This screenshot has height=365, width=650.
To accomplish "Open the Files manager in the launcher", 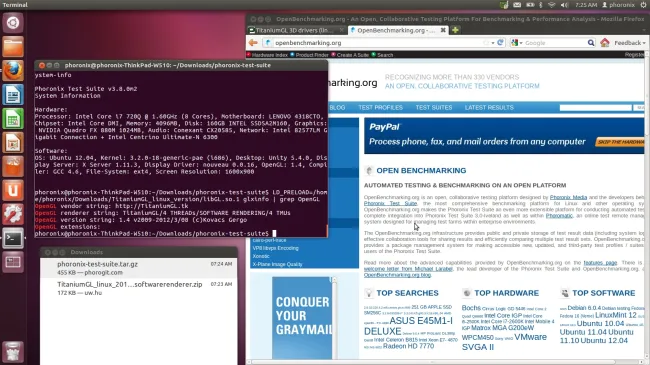I will (x=13, y=47).
